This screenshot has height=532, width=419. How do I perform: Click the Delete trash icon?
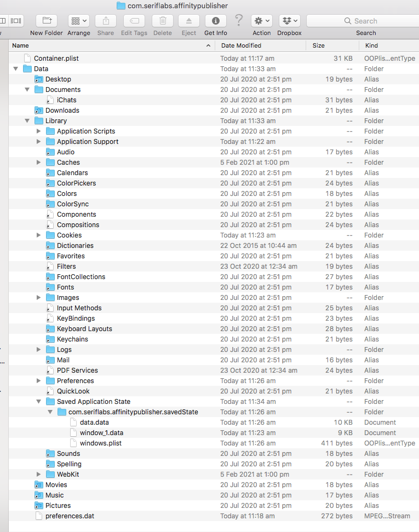pyautogui.click(x=163, y=21)
